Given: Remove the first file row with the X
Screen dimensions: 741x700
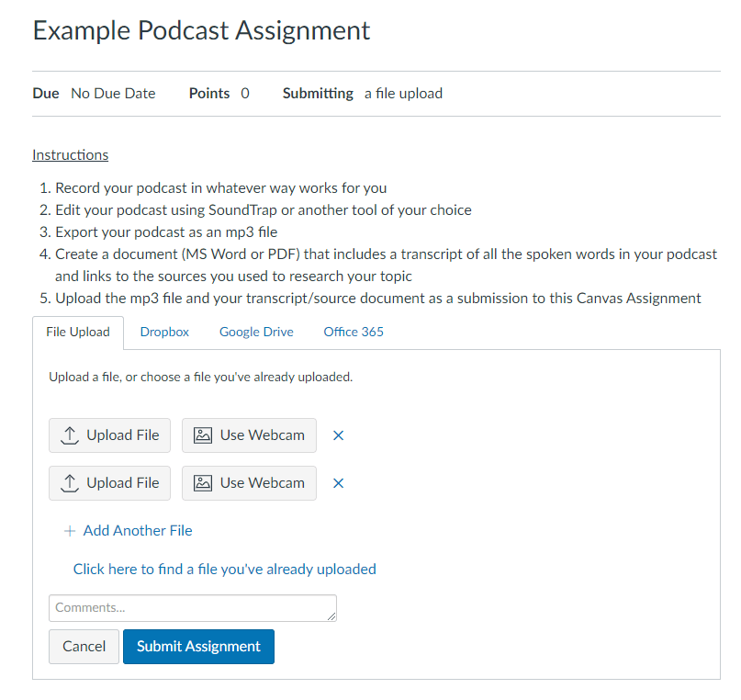Looking at the screenshot, I should (338, 435).
